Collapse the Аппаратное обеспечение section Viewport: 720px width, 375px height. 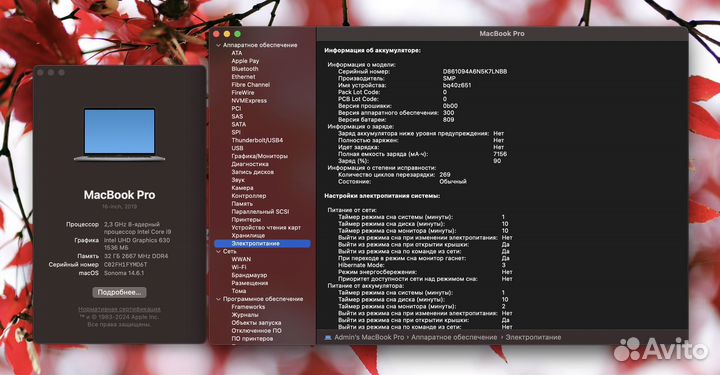(x=219, y=45)
